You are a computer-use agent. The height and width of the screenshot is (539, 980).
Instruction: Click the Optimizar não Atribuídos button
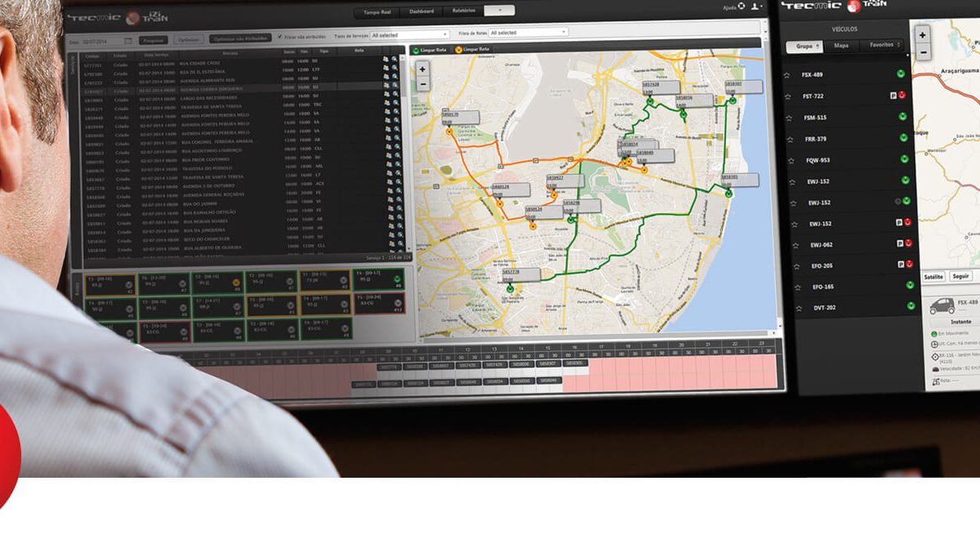click(x=240, y=38)
